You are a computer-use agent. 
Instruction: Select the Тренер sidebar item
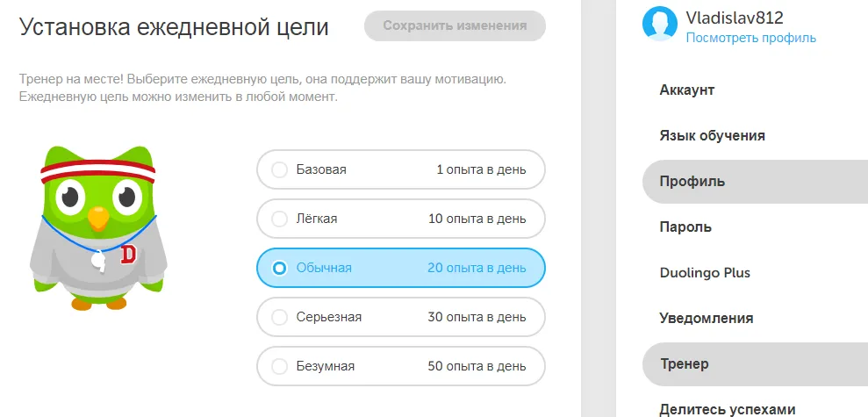coord(684,364)
